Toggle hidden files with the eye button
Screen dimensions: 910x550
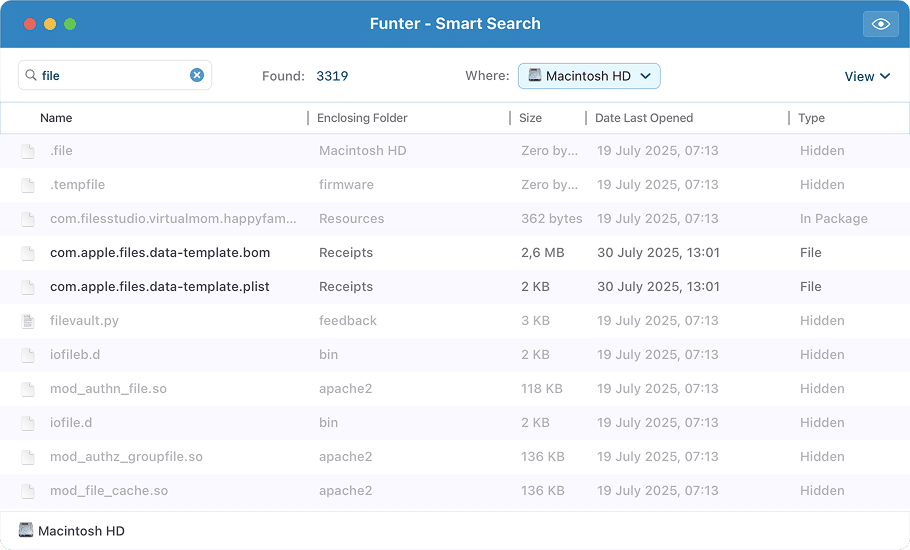(x=880, y=24)
